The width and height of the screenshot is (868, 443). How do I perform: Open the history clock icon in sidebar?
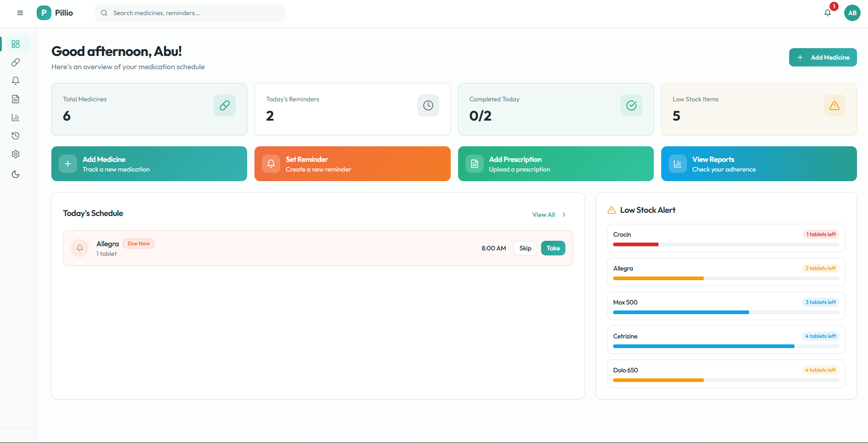point(16,136)
